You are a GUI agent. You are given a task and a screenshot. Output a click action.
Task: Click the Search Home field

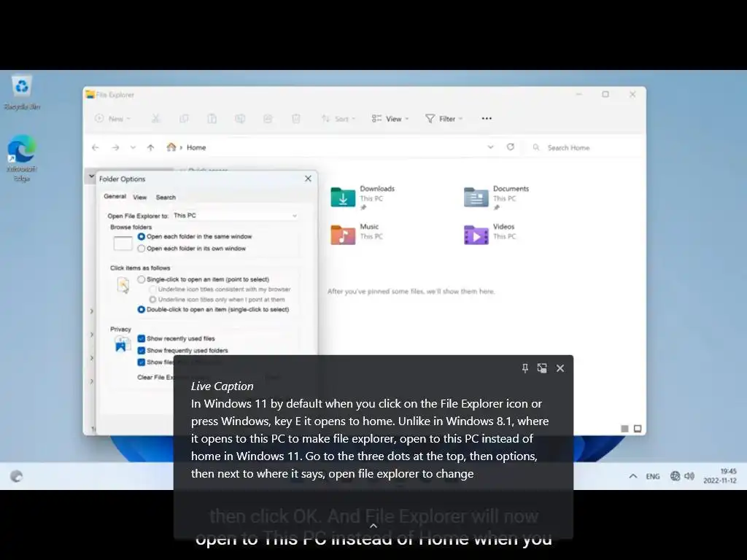(584, 147)
